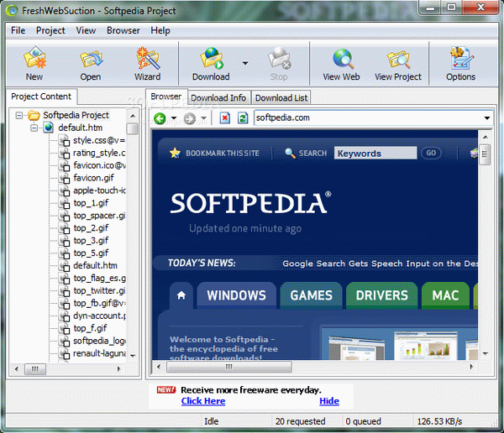This screenshot has height=433, width=504.
Task: Click the green browser Back arrow
Action: coord(160,118)
